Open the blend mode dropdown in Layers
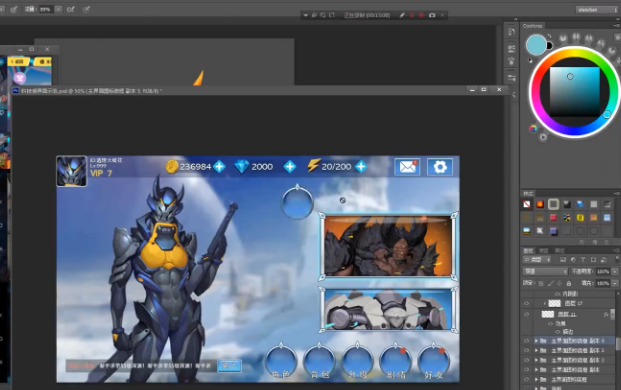This screenshot has height=390, width=621. tap(545, 272)
